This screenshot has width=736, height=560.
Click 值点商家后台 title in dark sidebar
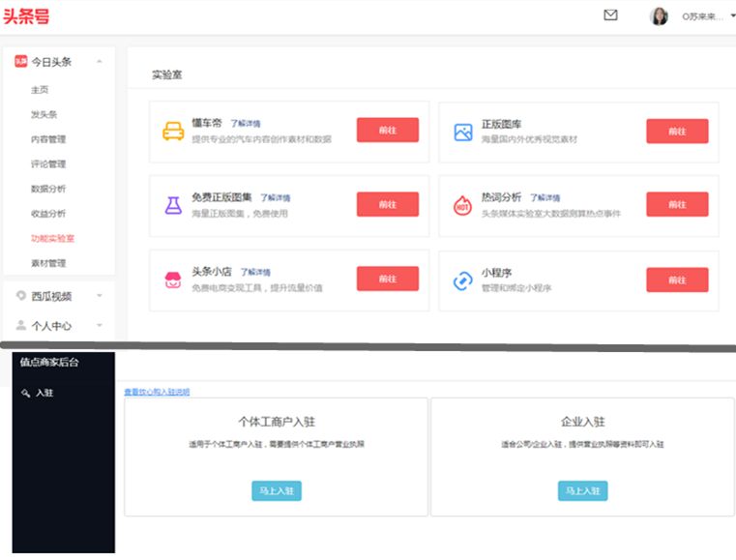coord(49,362)
